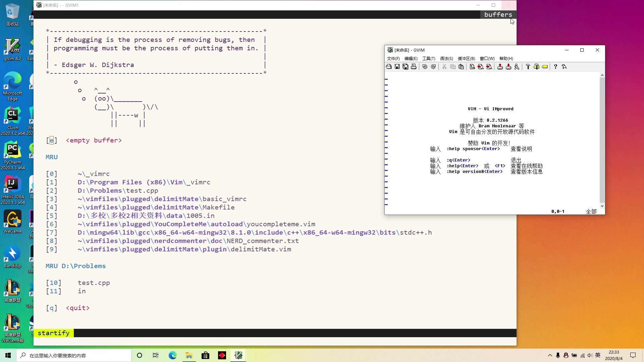Click the Undo icon in GVIM toolbar
This screenshot has width=644, height=362.
point(425,67)
